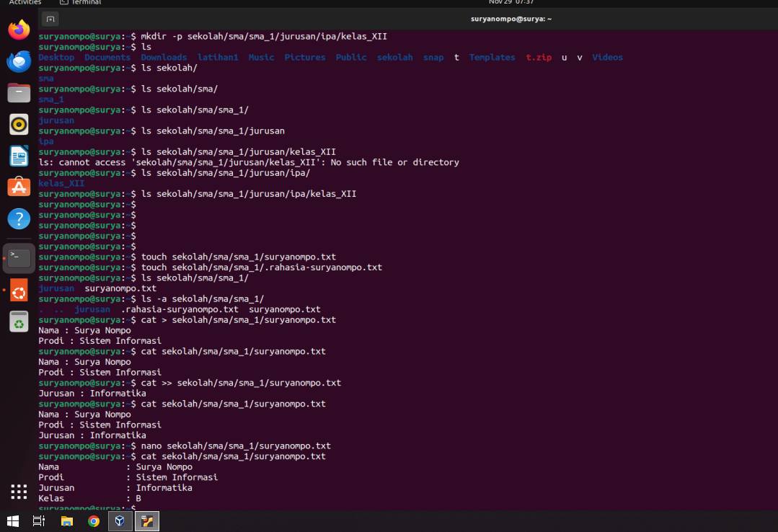Open the Windows Start menu
This screenshot has height=532, width=778.
(13, 521)
